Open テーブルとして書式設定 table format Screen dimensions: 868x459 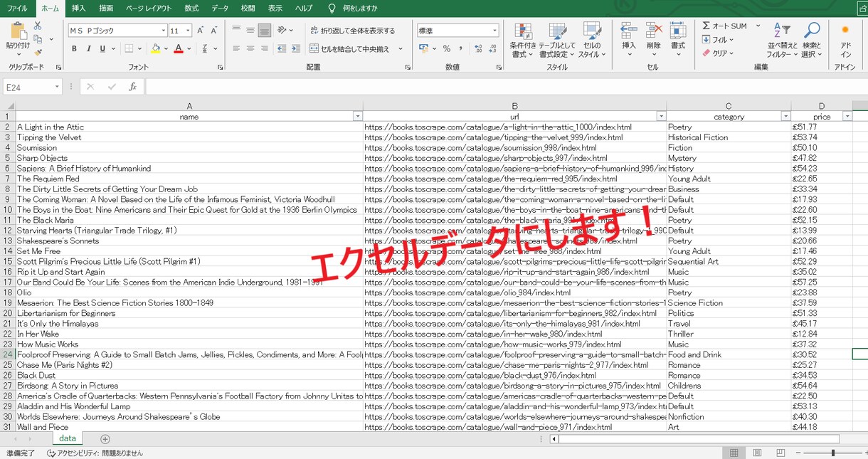(x=557, y=41)
